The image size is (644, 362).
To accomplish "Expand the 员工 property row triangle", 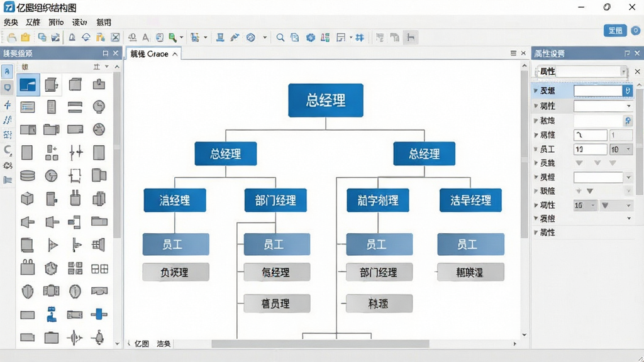I will pos(536,149).
